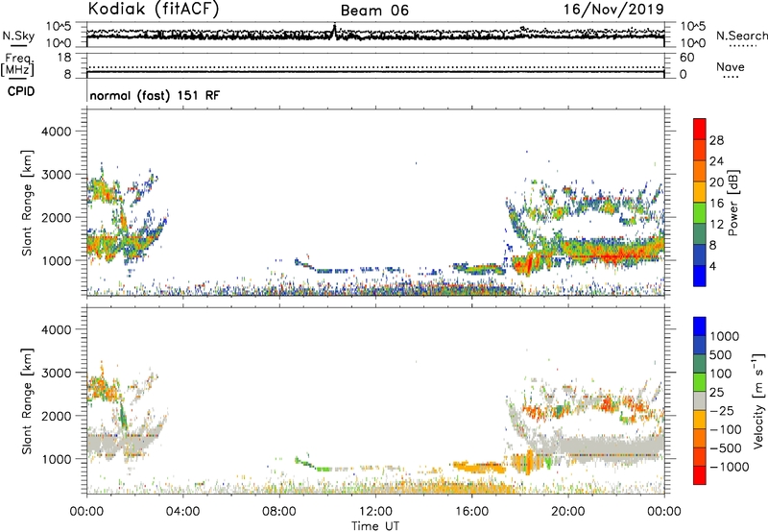
Task: Click the '3000' range tick in the velocity panel
Action: click(56, 373)
